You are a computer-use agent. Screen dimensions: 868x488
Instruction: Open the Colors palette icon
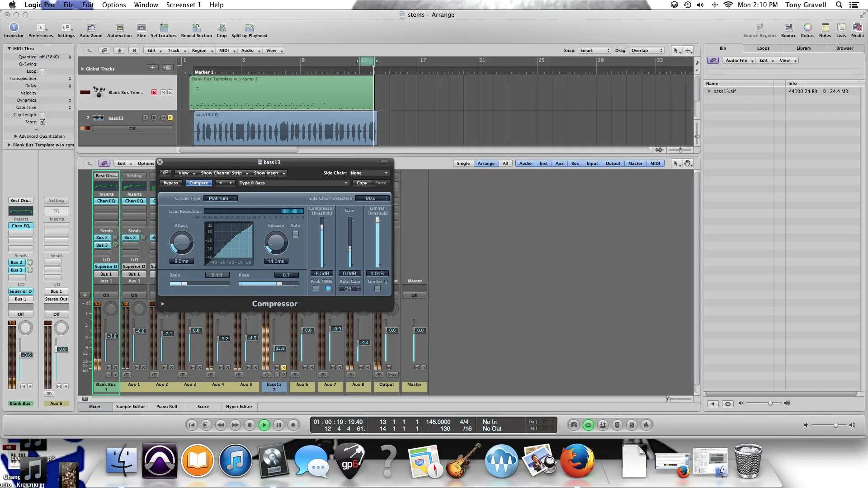tap(807, 30)
